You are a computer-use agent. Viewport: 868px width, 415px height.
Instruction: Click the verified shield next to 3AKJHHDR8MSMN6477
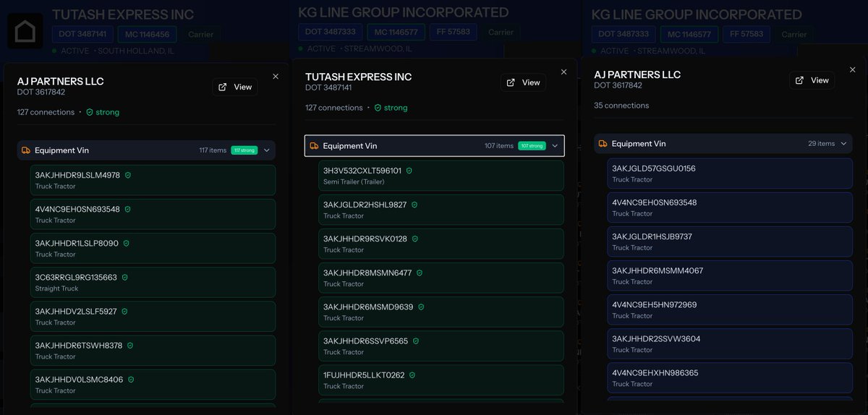(419, 273)
